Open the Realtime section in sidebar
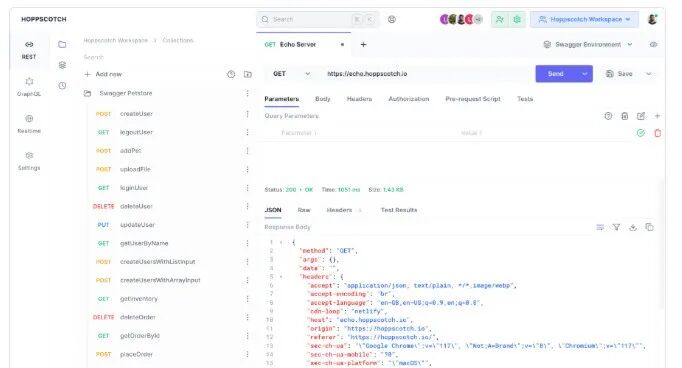 tap(29, 124)
